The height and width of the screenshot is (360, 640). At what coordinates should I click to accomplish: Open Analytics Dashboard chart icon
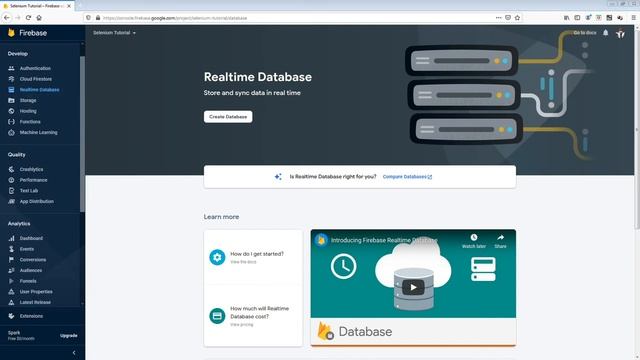[x=11, y=238]
